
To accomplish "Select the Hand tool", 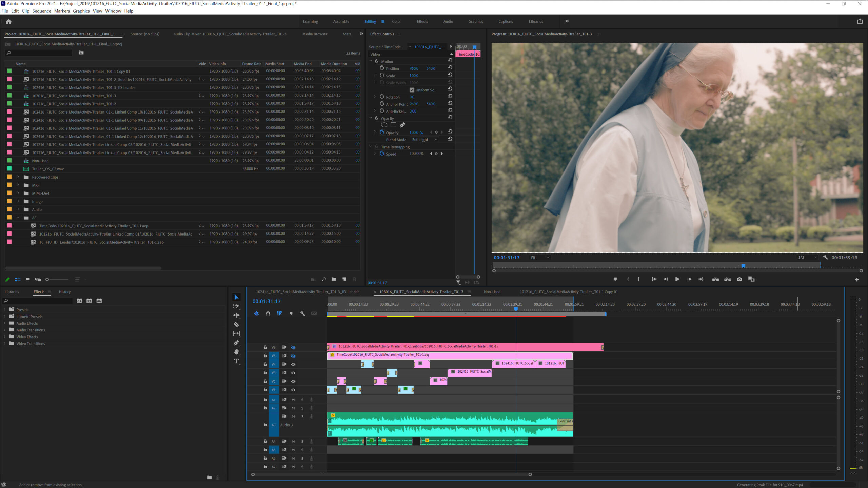I will coord(236,352).
